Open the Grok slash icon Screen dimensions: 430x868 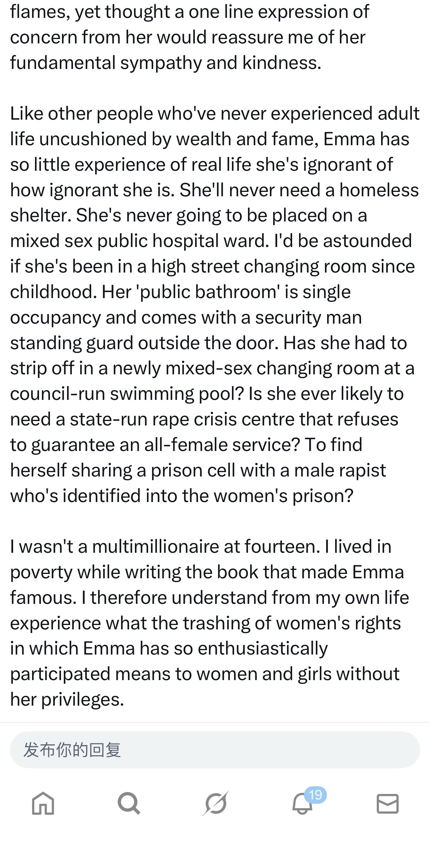click(x=215, y=804)
